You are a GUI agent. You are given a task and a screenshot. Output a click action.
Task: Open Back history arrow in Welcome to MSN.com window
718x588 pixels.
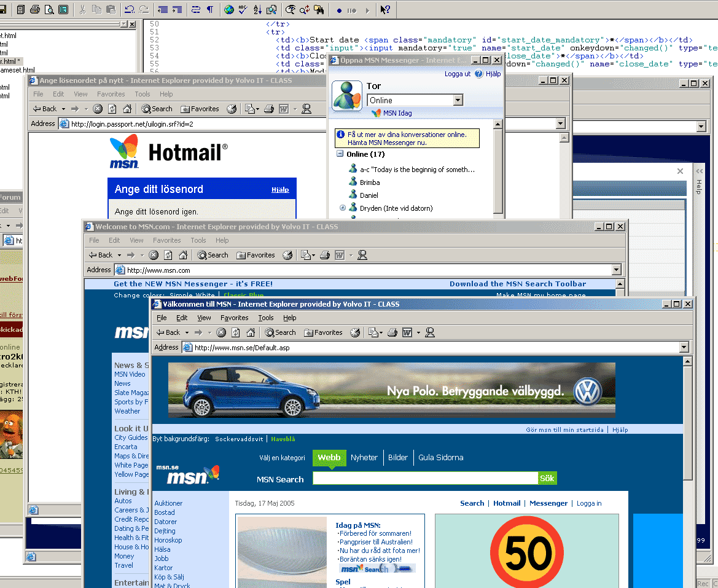(119, 256)
